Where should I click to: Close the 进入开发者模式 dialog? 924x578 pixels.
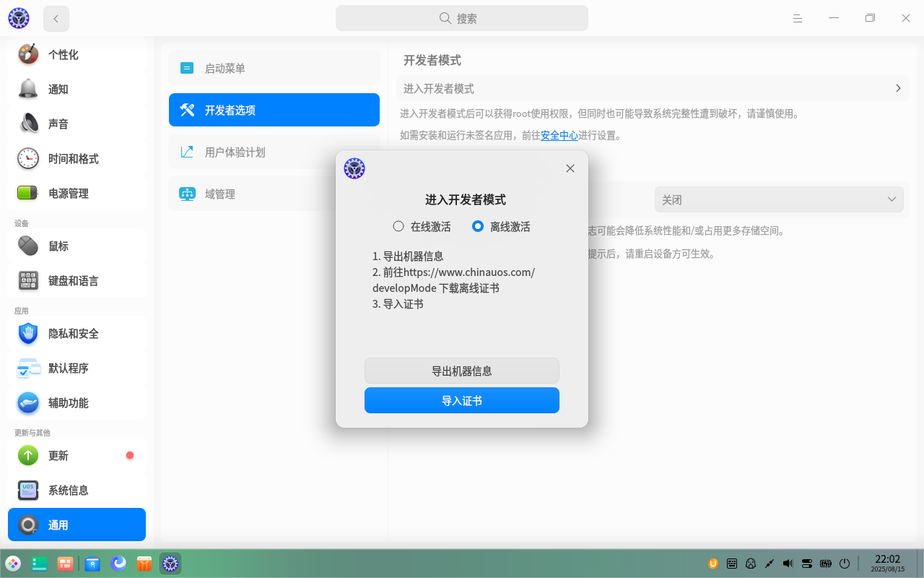point(570,168)
